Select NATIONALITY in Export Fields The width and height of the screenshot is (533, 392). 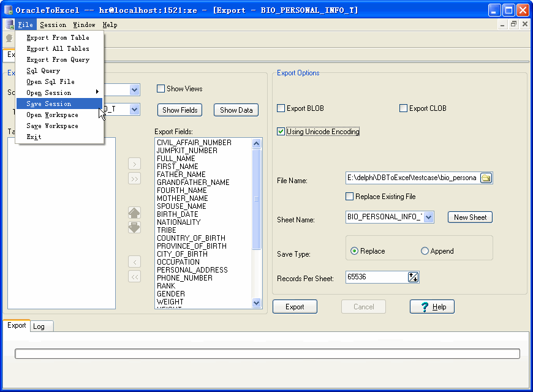pyautogui.click(x=178, y=222)
